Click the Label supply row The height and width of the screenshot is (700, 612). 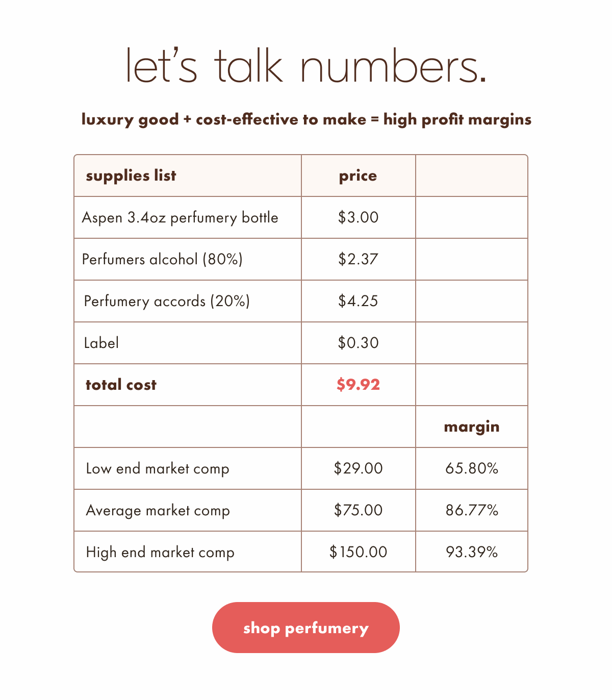click(x=101, y=343)
